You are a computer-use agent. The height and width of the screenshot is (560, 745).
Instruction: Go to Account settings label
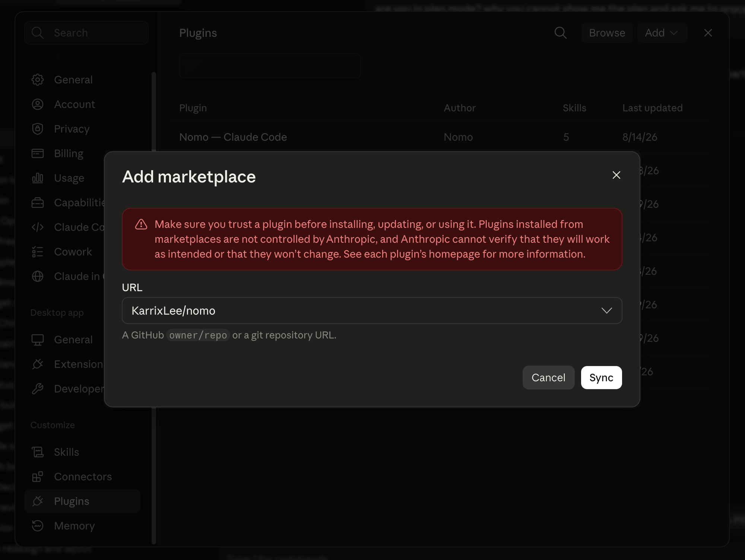tap(74, 104)
